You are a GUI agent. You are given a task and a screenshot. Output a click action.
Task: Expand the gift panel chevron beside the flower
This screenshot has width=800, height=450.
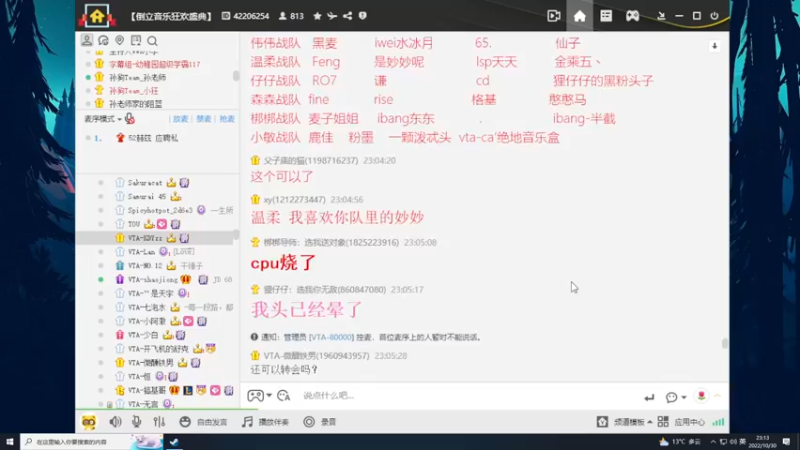click(717, 396)
